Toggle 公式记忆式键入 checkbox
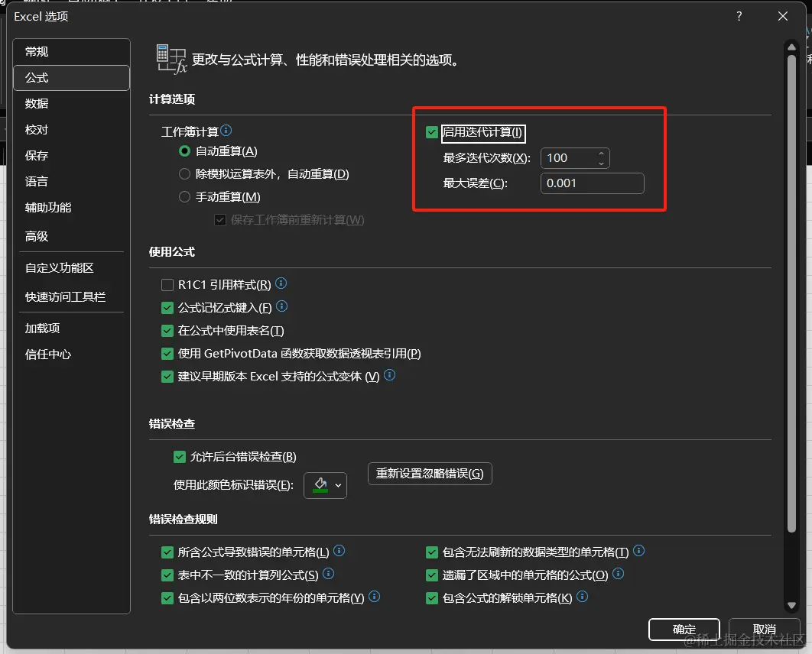This screenshot has height=654, width=812. click(167, 308)
